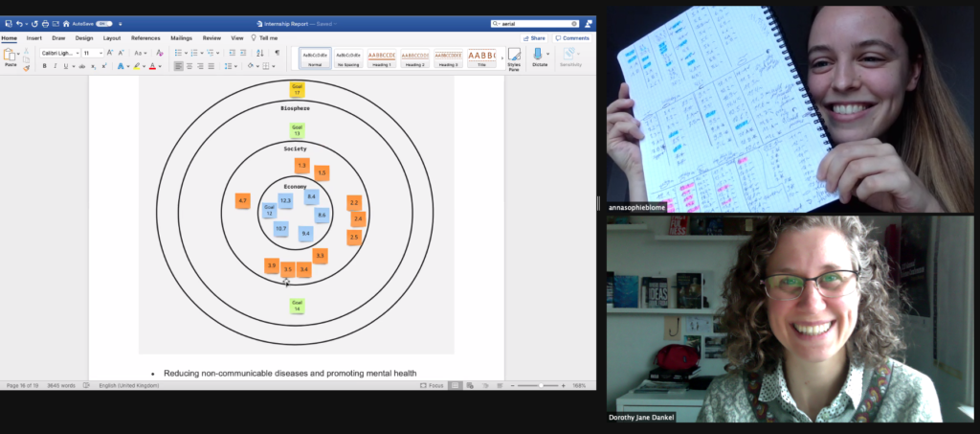
Task: Click the Print icon in the quick access toolbar
Action: pyautogui.click(x=45, y=24)
